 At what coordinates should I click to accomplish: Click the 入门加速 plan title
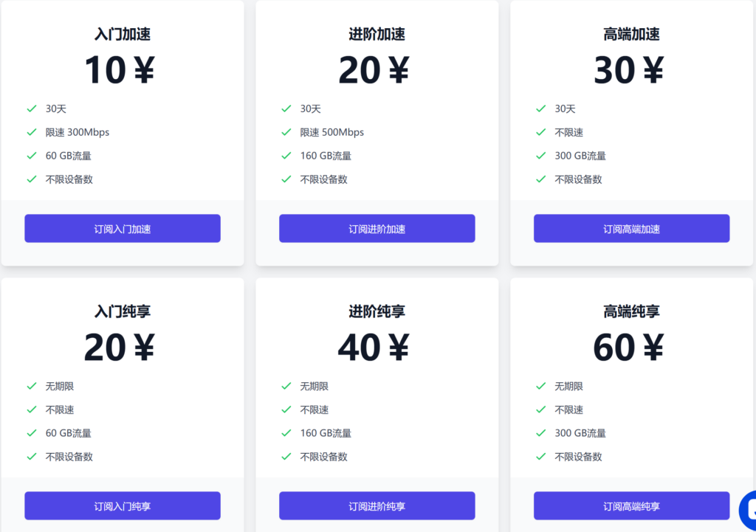pos(123,35)
